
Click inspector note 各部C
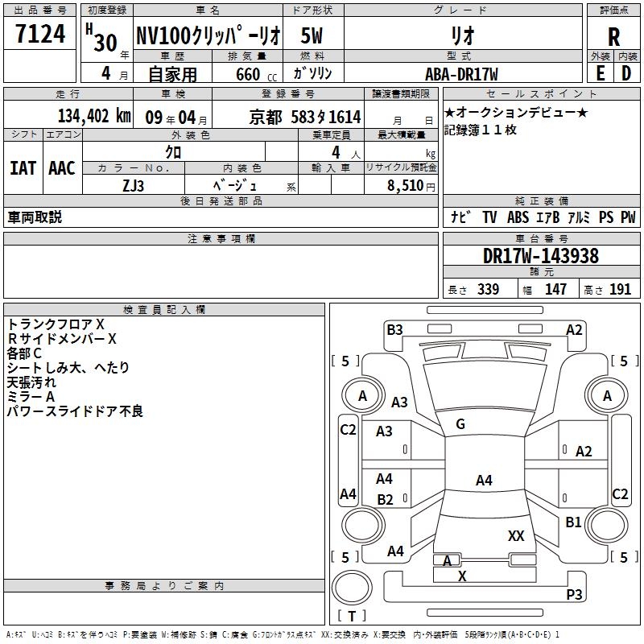24,353
